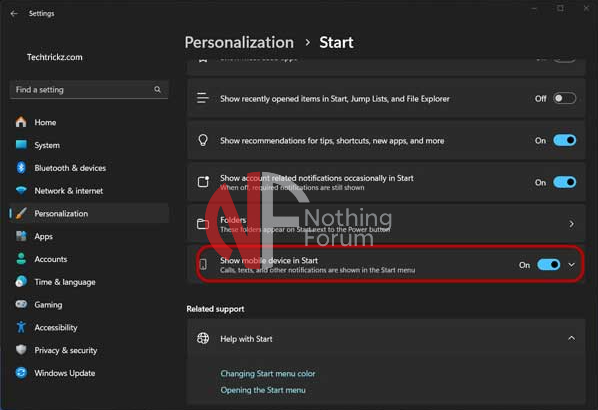Click the Bluetooth & devices icon
598x410 pixels.
(21, 168)
